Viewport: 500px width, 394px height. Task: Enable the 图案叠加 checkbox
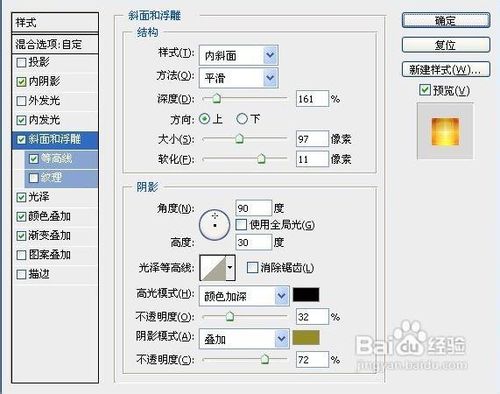coord(21,255)
